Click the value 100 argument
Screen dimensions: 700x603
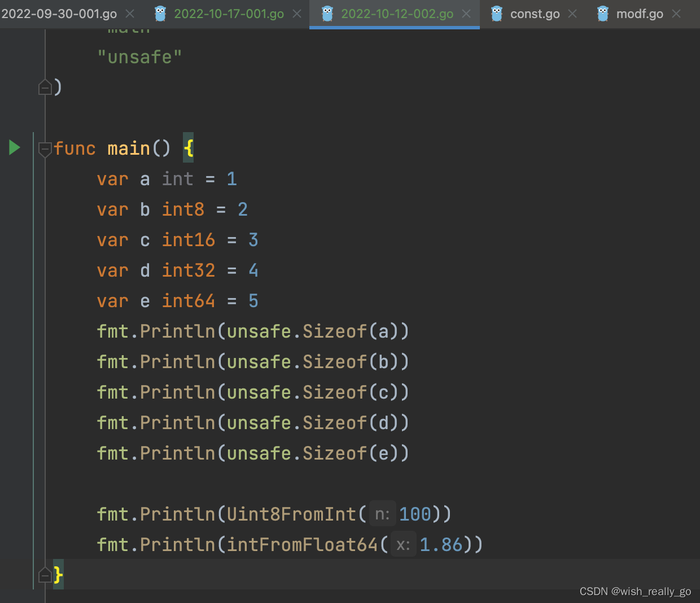click(x=415, y=514)
